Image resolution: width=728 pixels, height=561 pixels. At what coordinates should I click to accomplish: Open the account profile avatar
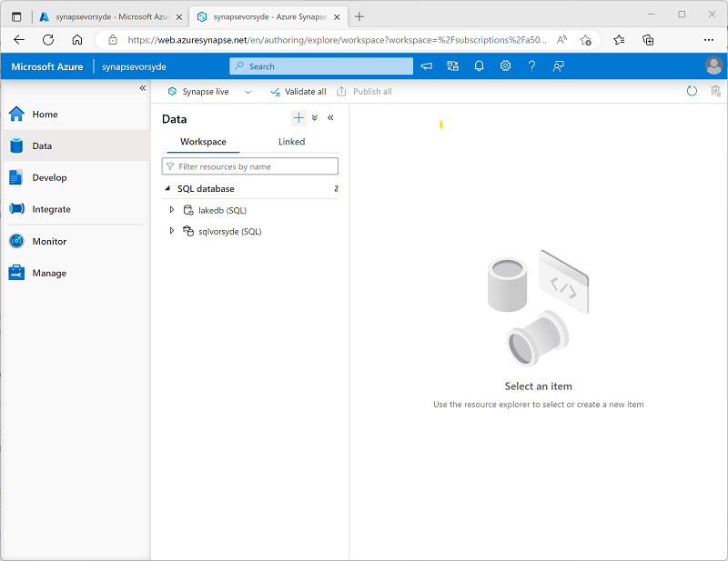713,65
